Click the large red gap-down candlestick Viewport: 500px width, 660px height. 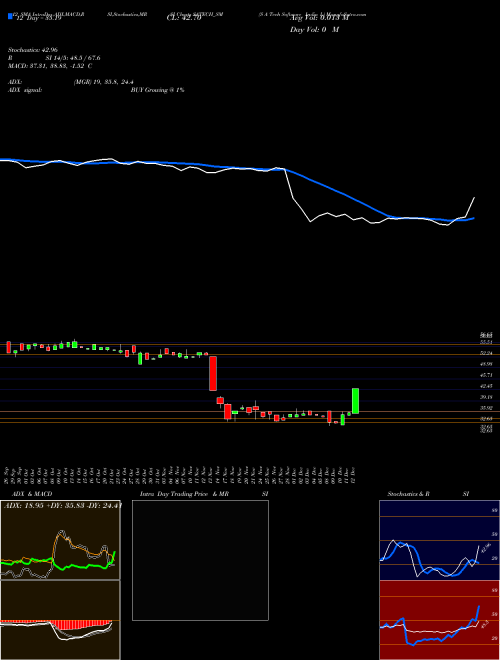click(213, 373)
